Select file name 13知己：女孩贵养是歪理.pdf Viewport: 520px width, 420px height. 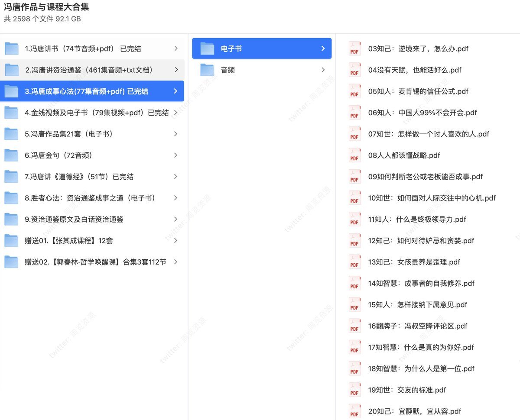[x=414, y=262]
